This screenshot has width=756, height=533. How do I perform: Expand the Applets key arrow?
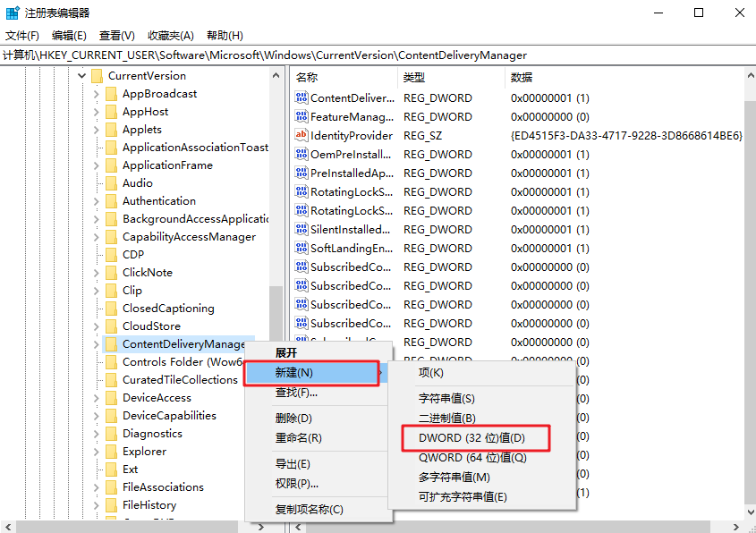point(96,130)
